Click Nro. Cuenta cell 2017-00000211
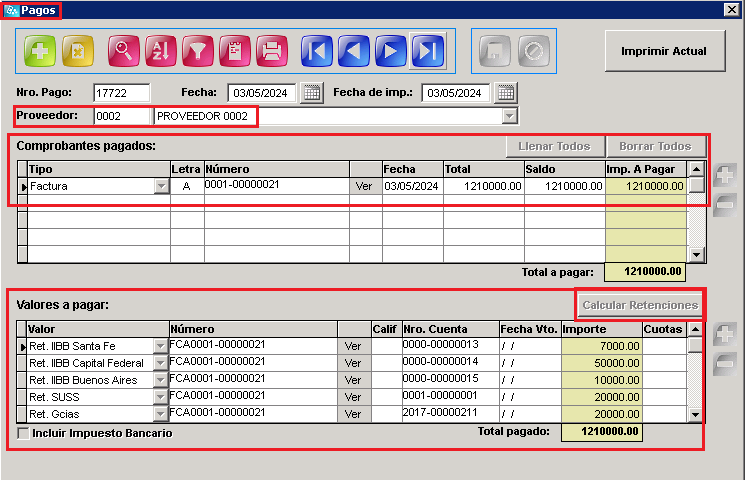 450,413
